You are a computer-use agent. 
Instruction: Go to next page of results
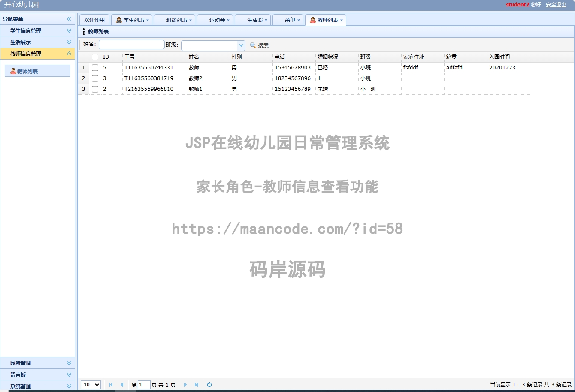pos(185,385)
